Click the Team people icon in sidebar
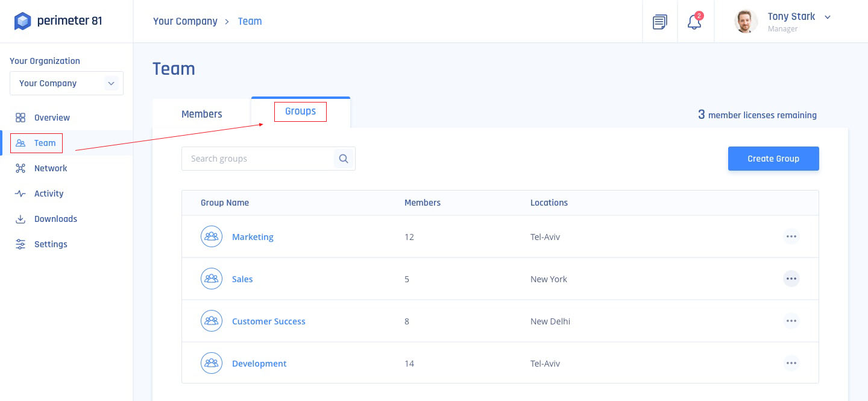The image size is (868, 401). 20,143
